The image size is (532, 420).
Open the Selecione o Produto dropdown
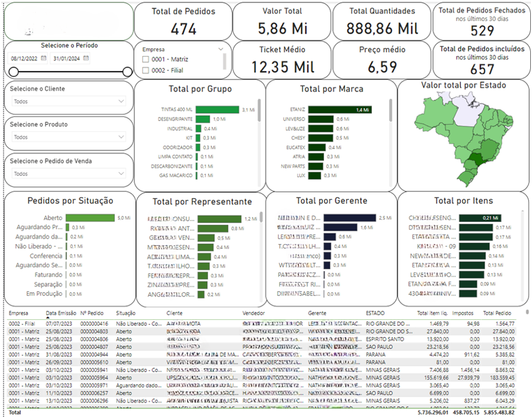tap(69, 137)
